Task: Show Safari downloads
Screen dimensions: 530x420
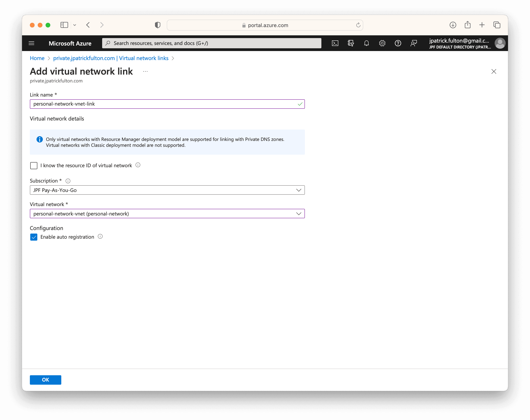Action: point(453,25)
